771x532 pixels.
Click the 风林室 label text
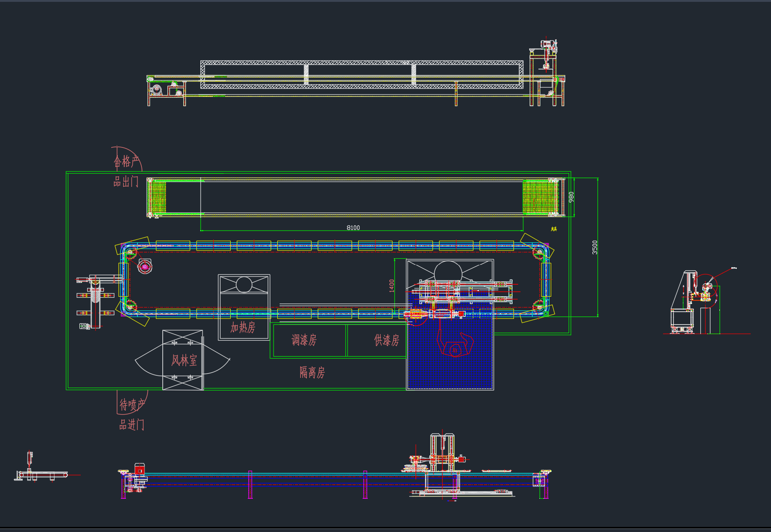(184, 360)
